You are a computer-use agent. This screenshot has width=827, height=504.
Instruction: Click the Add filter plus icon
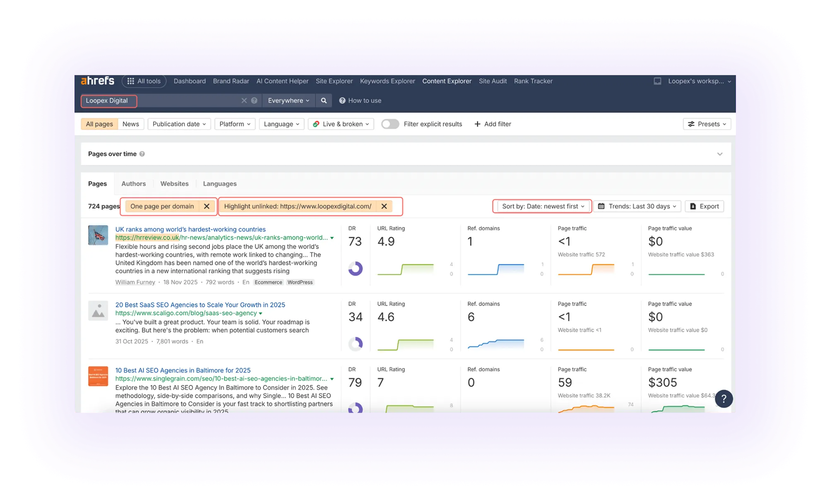pyautogui.click(x=478, y=124)
